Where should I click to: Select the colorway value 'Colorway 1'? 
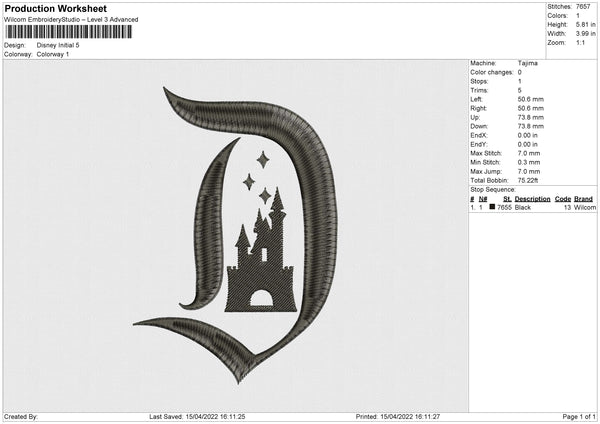(x=53, y=54)
